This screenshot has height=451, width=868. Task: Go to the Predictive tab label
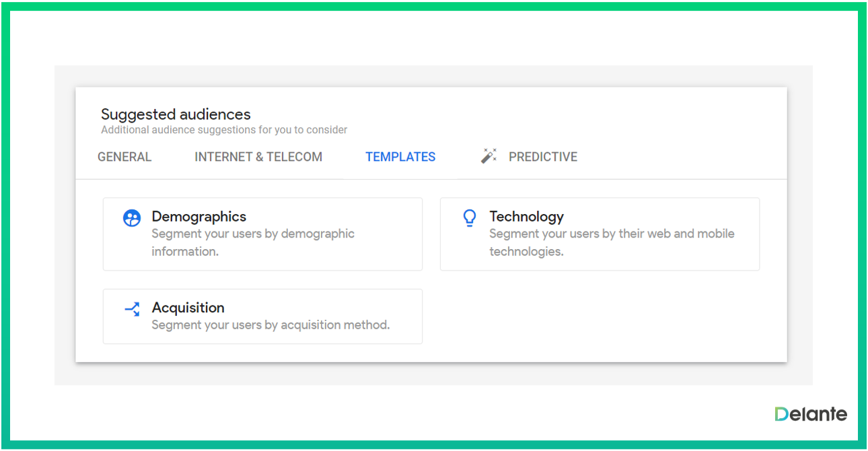click(543, 157)
